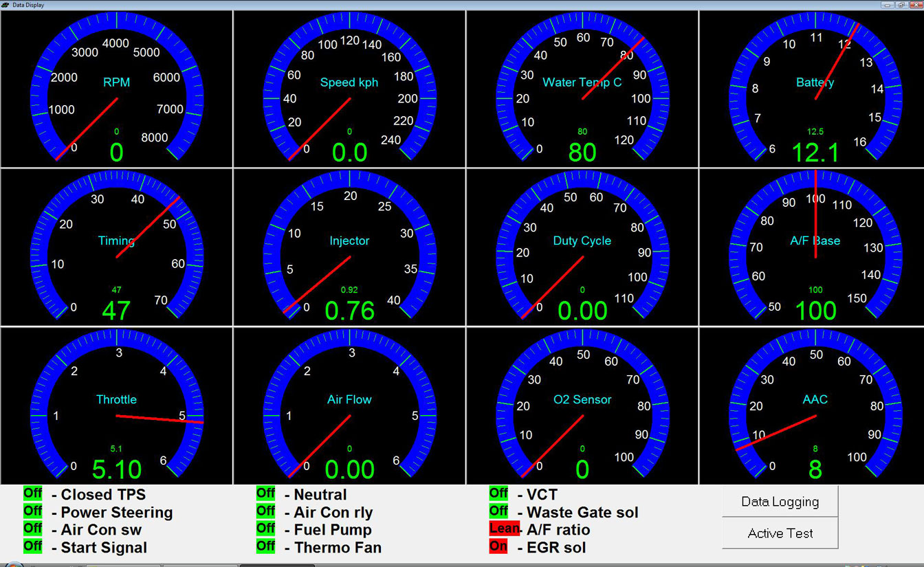This screenshot has height=567, width=924.
Task: Click the Waste Gate sol Off indicator
Action: (x=498, y=511)
